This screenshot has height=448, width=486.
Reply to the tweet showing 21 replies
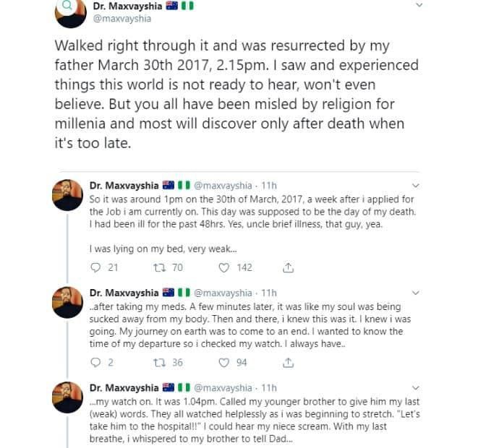(95, 267)
